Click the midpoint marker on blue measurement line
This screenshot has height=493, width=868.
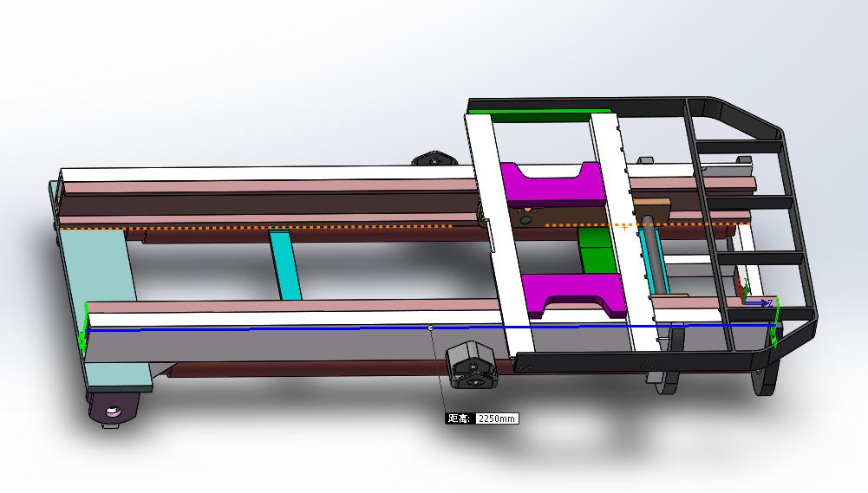431,328
